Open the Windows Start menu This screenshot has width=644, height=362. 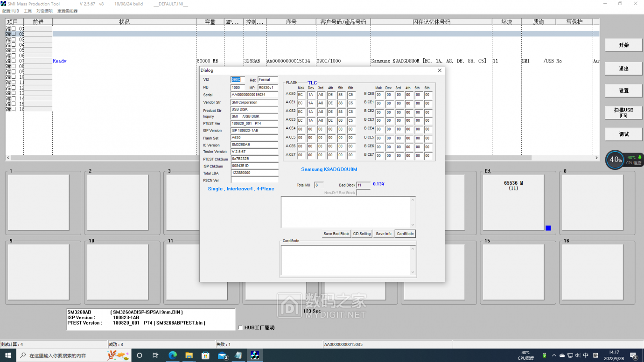coord(8,355)
